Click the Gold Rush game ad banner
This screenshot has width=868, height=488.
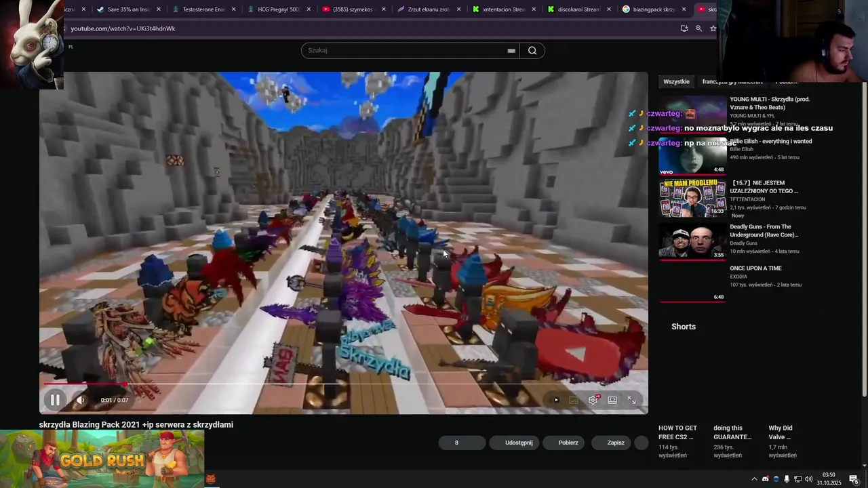coord(102,459)
